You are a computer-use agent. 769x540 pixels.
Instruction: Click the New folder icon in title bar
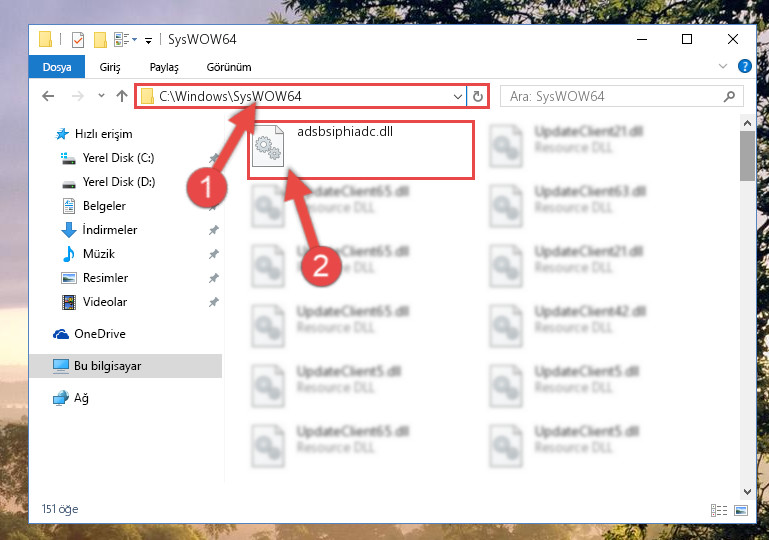point(100,39)
